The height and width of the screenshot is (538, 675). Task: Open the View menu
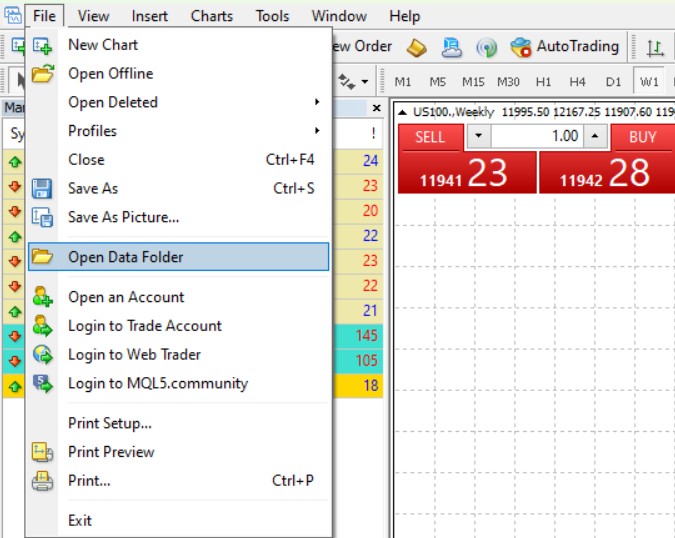[93, 16]
